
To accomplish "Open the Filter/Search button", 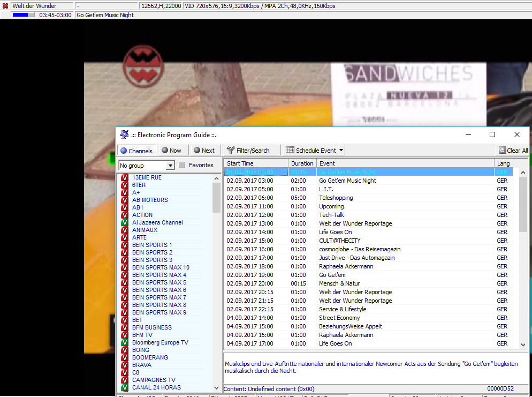I will [x=248, y=151].
